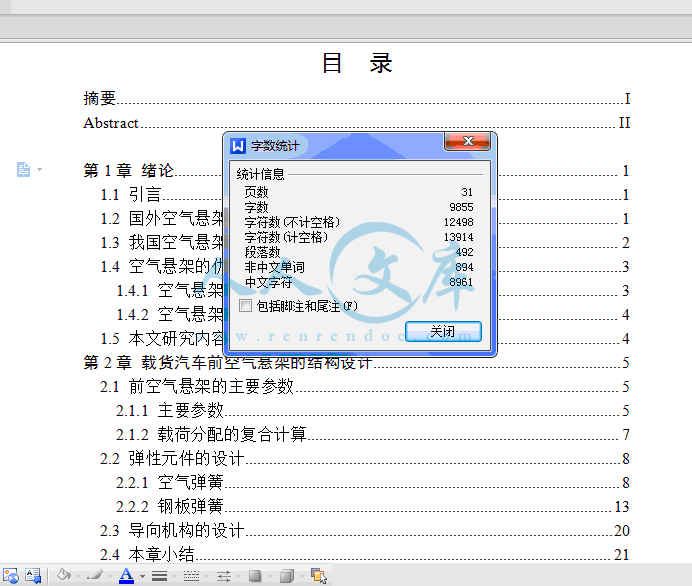Click the 目录 heading text
692x586 pixels.
pos(357,63)
